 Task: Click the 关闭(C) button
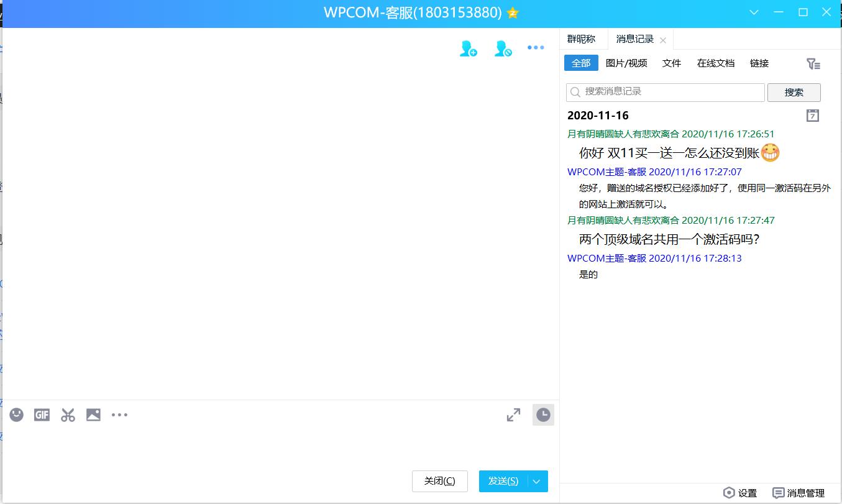[x=440, y=481]
